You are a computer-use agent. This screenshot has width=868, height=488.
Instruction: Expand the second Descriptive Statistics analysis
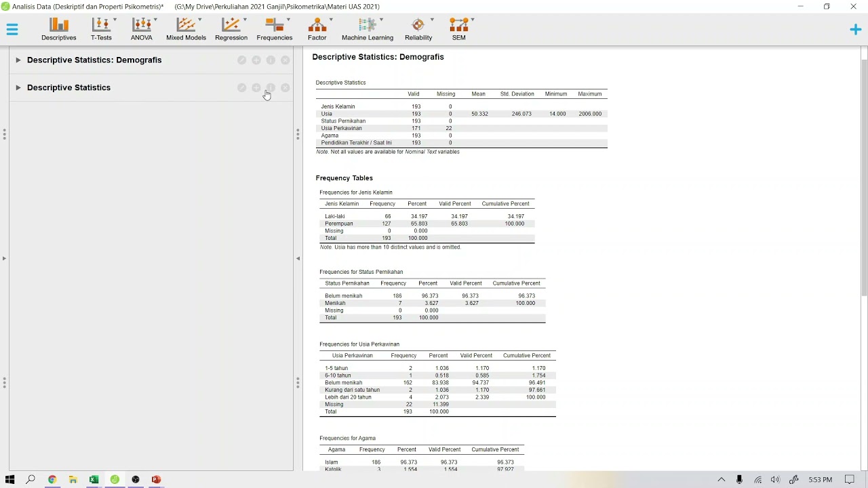coord(18,87)
